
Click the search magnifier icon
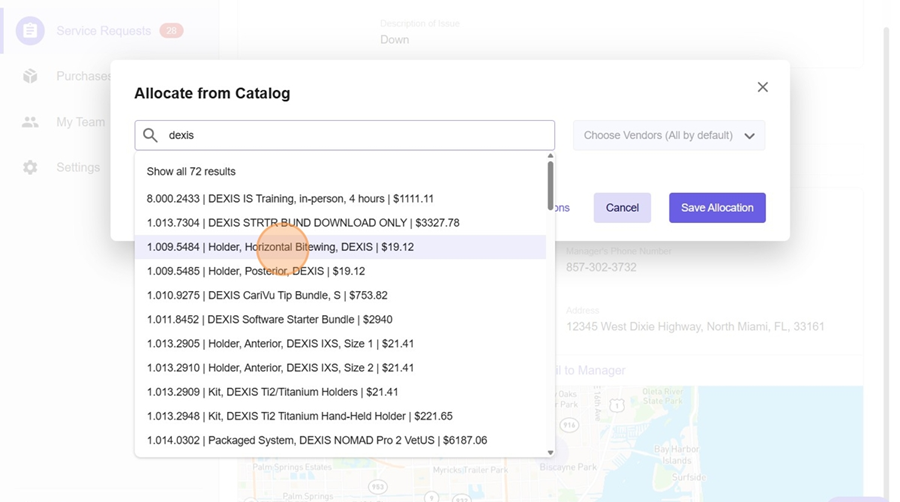click(150, 135)
